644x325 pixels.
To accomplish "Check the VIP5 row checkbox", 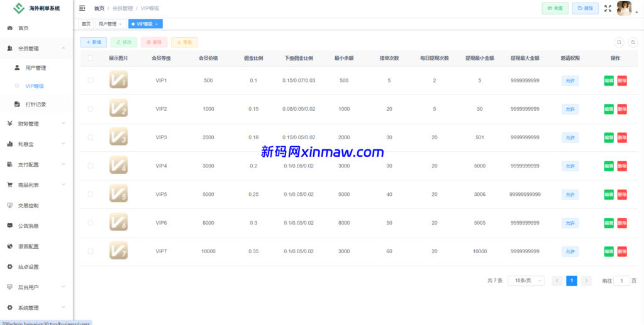I will coord(91,194).
